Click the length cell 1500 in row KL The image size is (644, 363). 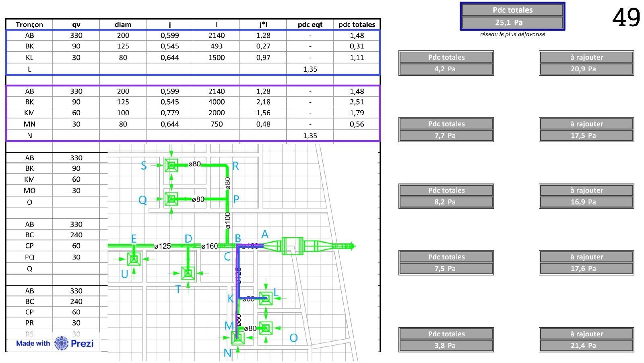217,58
